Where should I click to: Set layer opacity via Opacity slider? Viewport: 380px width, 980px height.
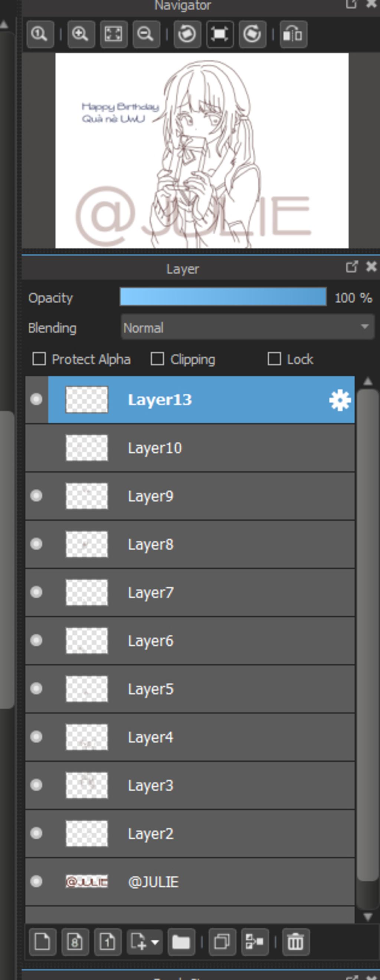[x=223, y=297]
